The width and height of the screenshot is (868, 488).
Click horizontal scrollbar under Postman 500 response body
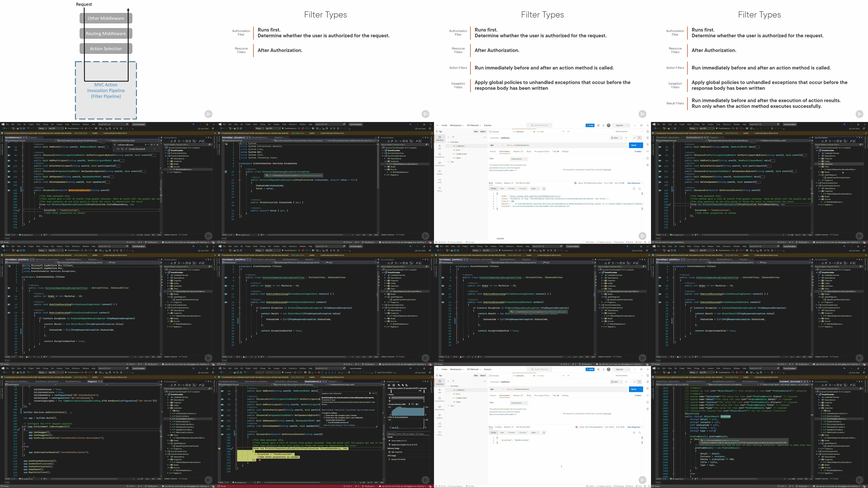coord(500,239)
